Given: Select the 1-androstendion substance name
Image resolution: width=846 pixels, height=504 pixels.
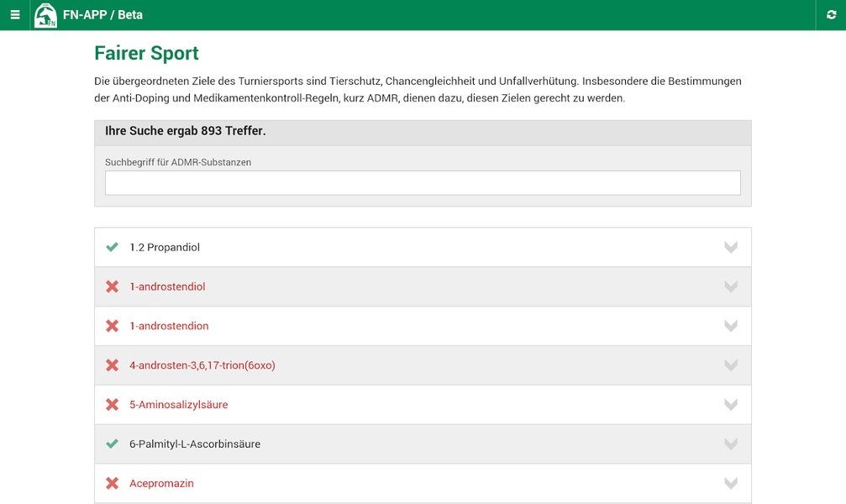Looking at the screenshot, I should [169, 326].
